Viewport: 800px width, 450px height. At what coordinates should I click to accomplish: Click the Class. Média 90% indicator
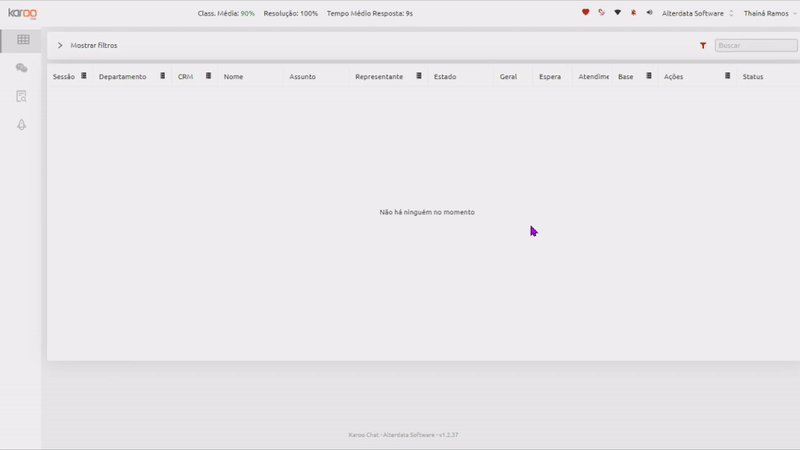point(226,13)
